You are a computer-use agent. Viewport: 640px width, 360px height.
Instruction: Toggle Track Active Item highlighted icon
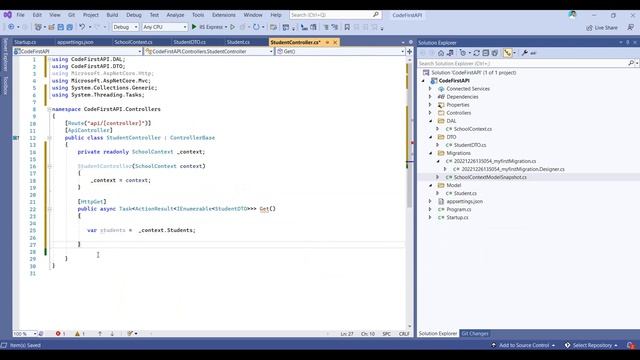507,53
